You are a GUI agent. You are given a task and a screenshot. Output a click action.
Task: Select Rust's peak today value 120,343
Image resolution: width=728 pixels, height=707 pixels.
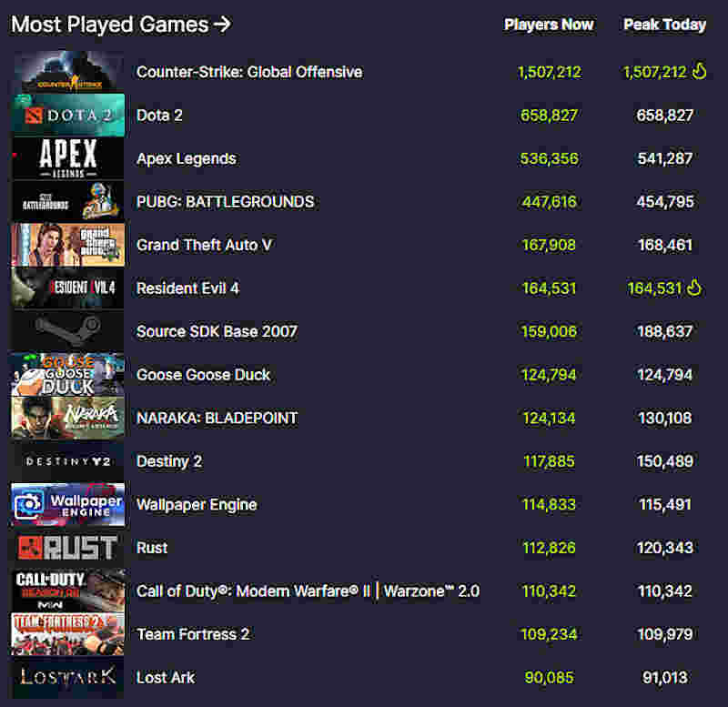point(665,547)
